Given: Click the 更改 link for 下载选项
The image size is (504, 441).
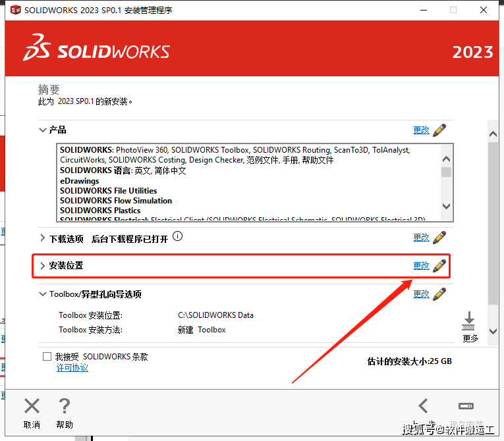Looking at the screenshot, I should click(421, 238).
